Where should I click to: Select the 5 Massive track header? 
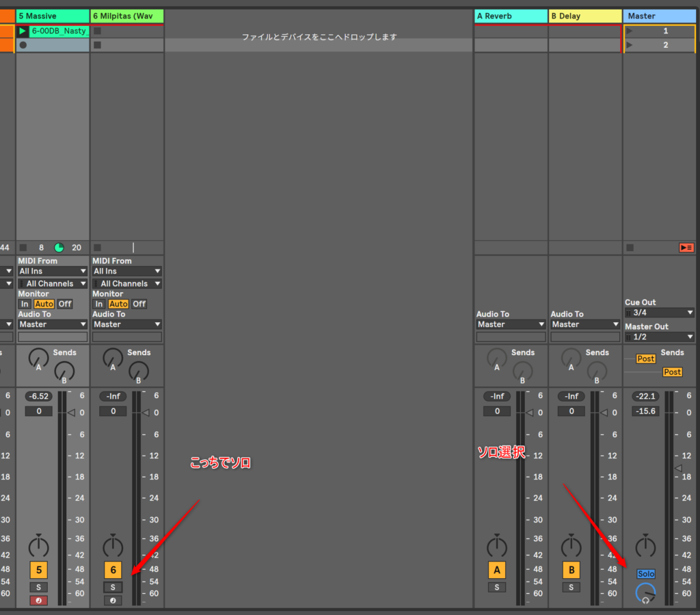53,16
